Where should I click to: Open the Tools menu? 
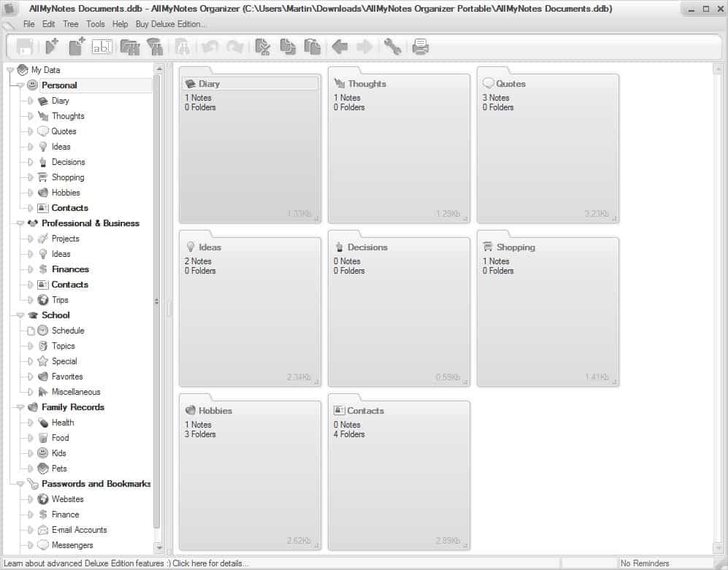95,23
